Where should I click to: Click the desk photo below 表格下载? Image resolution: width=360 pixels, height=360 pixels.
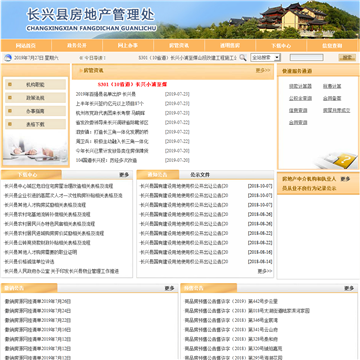[x=35, y=149]
